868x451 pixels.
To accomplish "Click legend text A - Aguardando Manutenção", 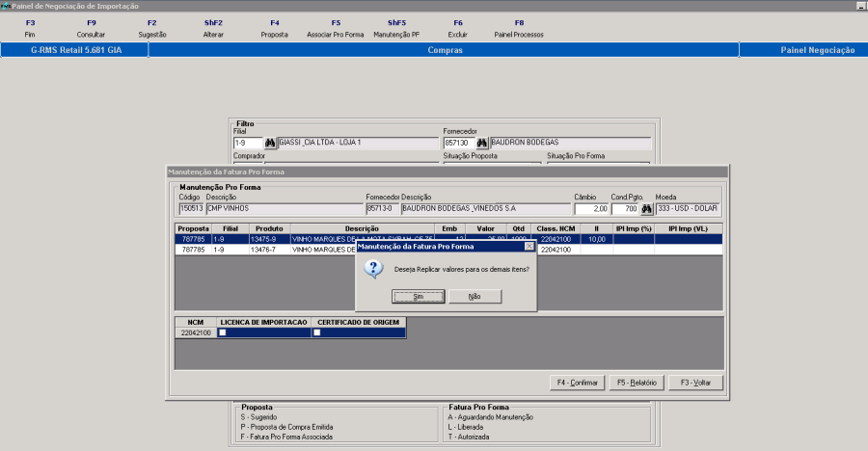I will click(491, 417).
